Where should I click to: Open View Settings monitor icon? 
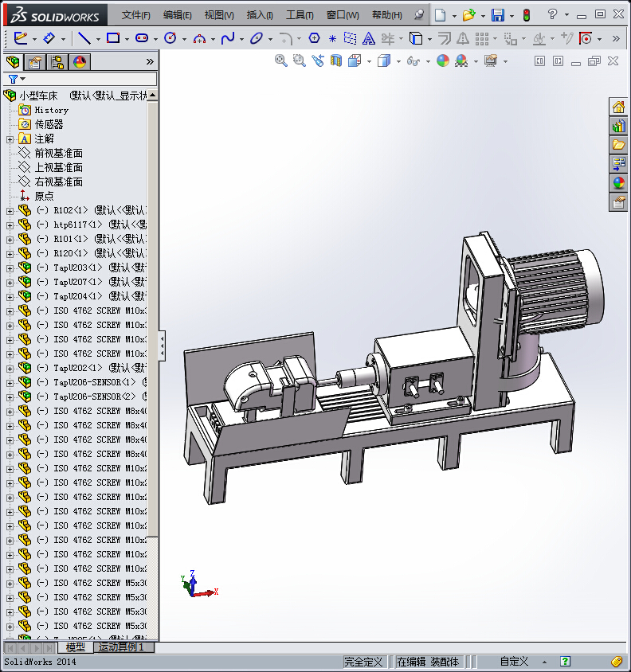(491, 61)
